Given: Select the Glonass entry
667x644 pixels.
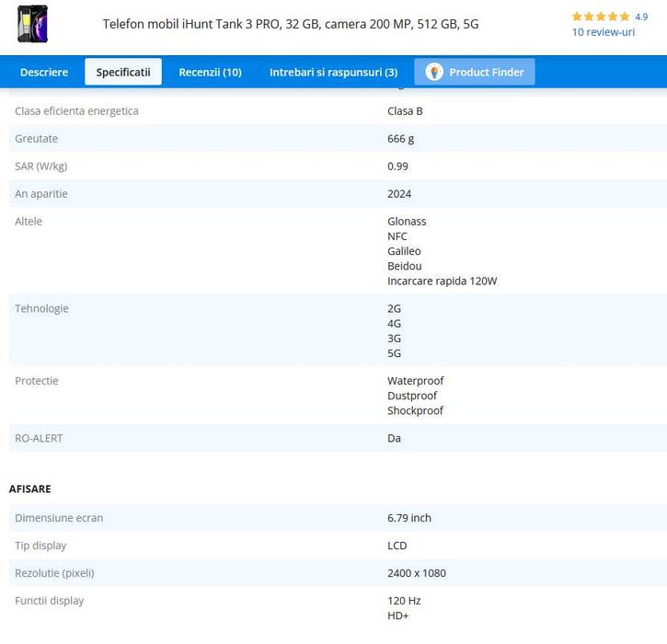Looking at the screenshot, I should click(407, 221).
